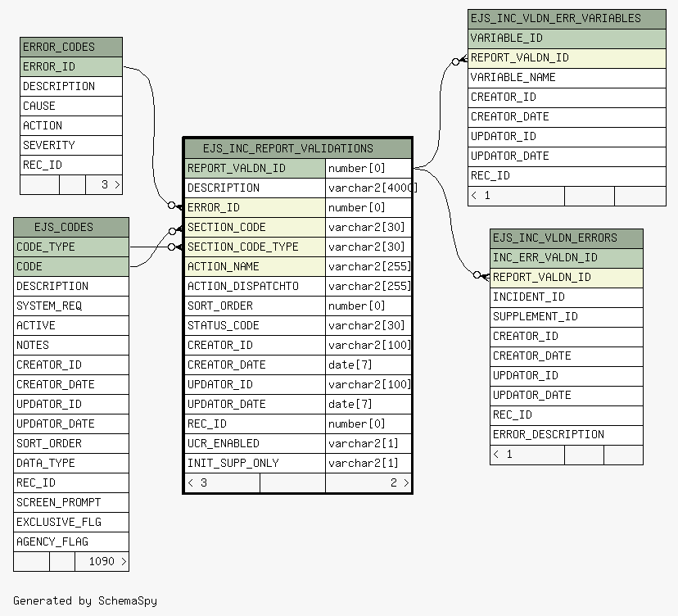Open the EJS_INC_VLDN_ERRORS table header
The height and width of the screenshot is (616, 678).
tap(567, 238)
